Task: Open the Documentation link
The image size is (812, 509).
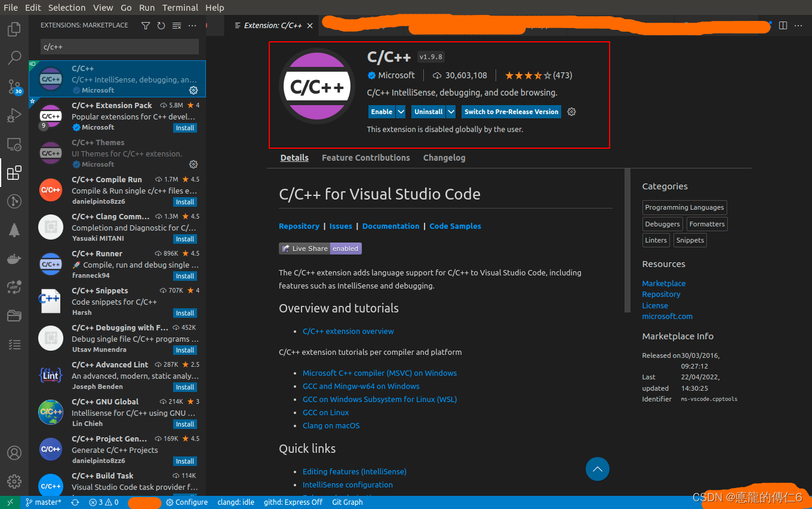Action: [x=391, y=226]
